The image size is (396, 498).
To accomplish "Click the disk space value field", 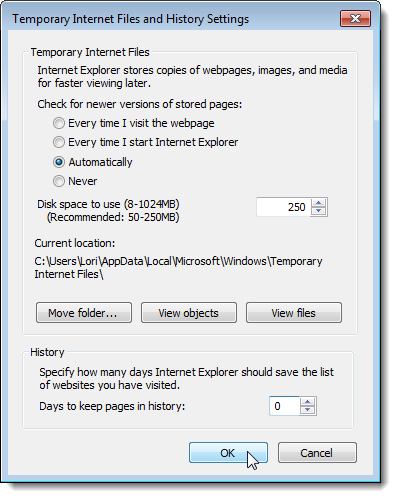I will pos(284,207).
